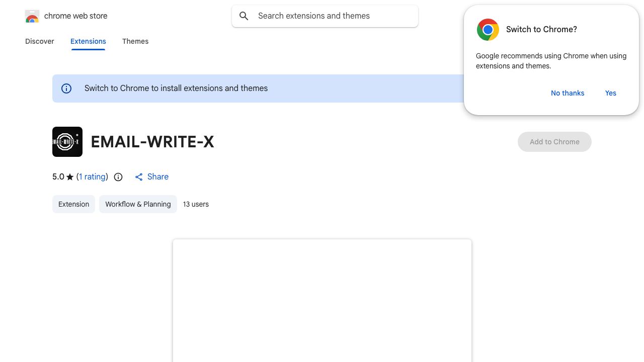Click the Chrome Web Store logo icon

click(32, 16)
